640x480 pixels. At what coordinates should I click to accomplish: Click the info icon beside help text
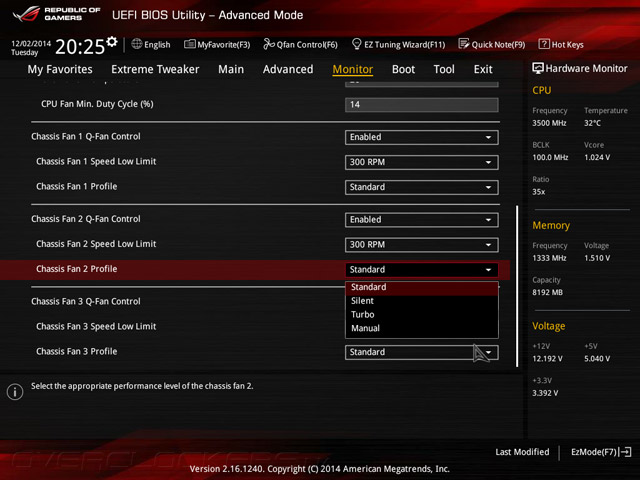pyautogui.click(x=15, y=392)
